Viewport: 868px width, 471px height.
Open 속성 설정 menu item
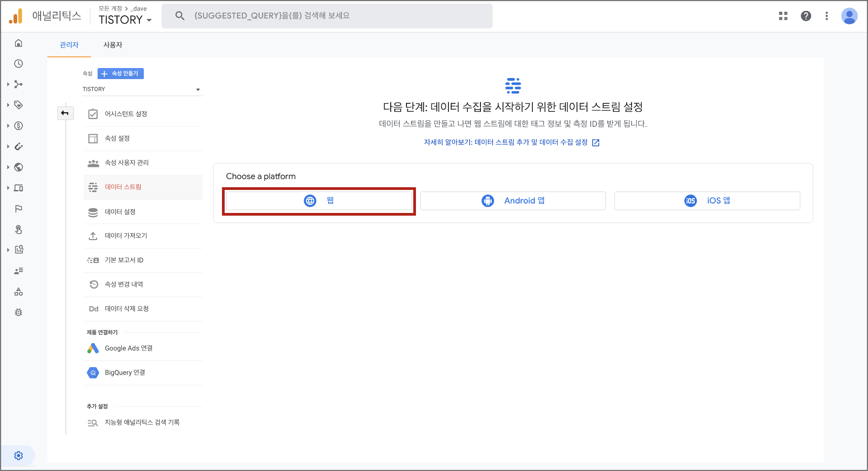point(143,139)
